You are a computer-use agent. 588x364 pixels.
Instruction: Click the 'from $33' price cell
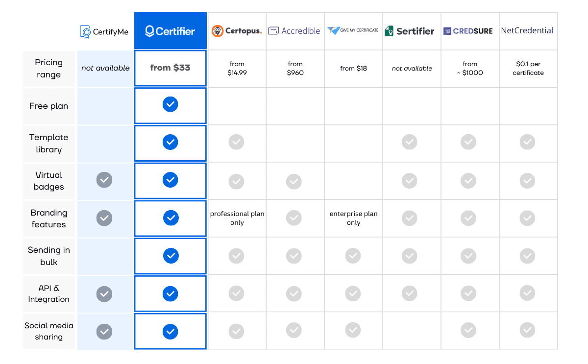pos(170,68)
